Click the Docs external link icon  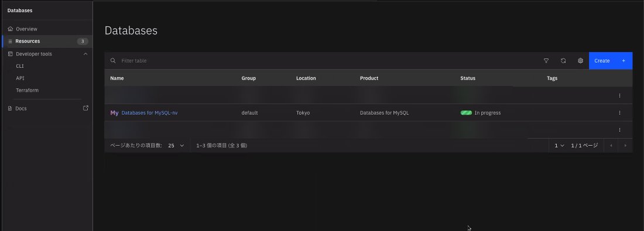[x=86, y=108]
